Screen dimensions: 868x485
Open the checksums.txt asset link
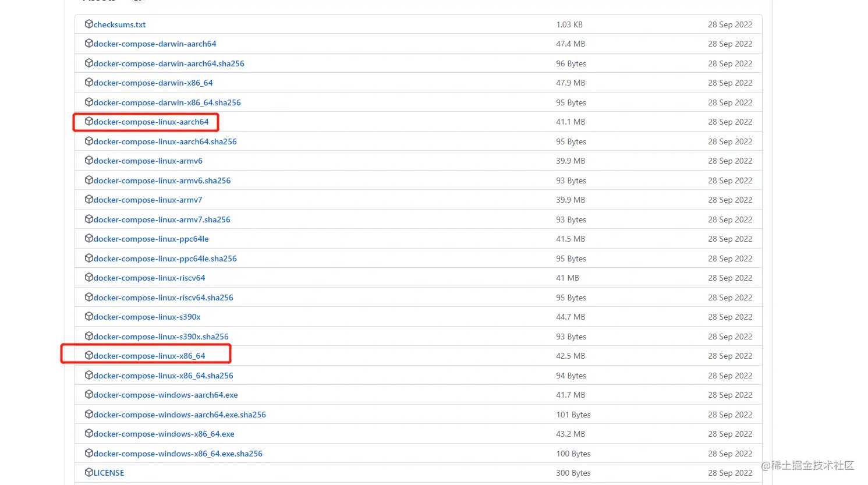[x=119, y=24]
